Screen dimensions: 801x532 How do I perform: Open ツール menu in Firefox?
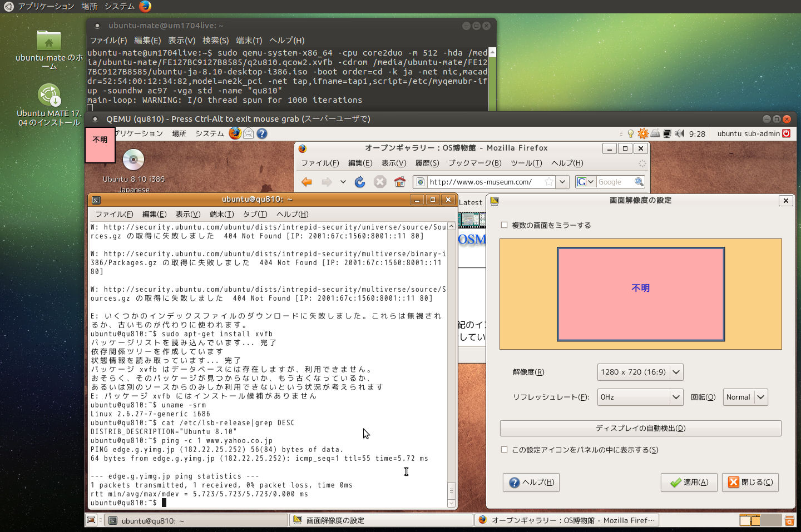tap(526, 163)
